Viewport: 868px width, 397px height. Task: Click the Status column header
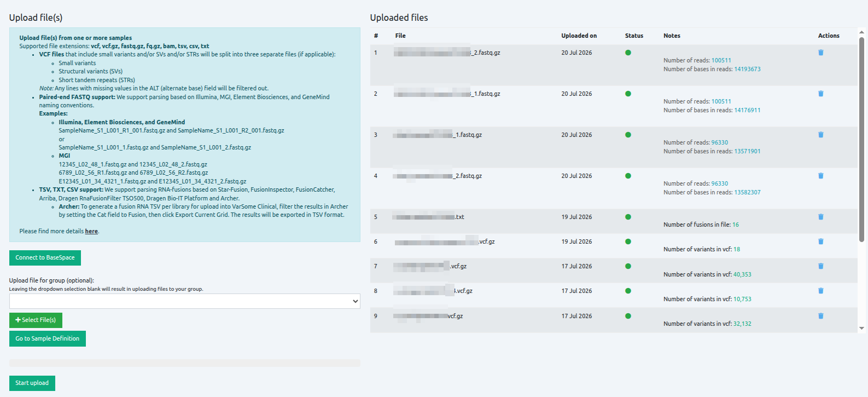pyautogui.click(x=634, y=36)
